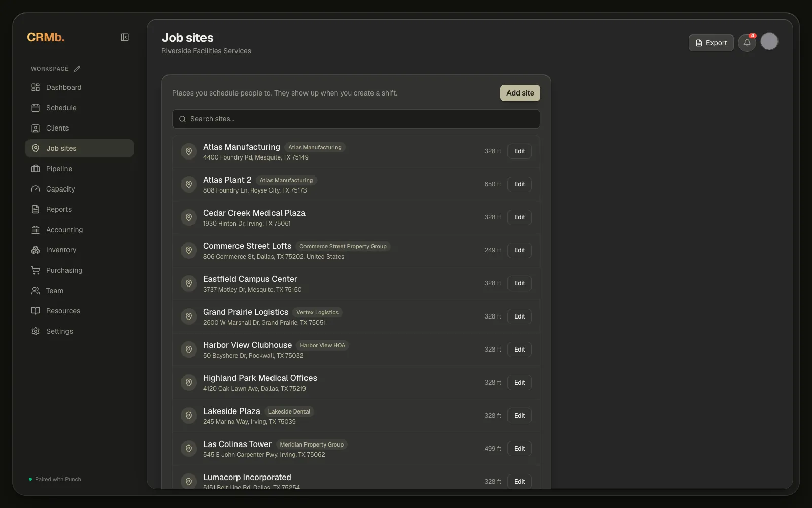Click the Settings gear icon
The image size is (812, 508).
click(x=36, y=331)
